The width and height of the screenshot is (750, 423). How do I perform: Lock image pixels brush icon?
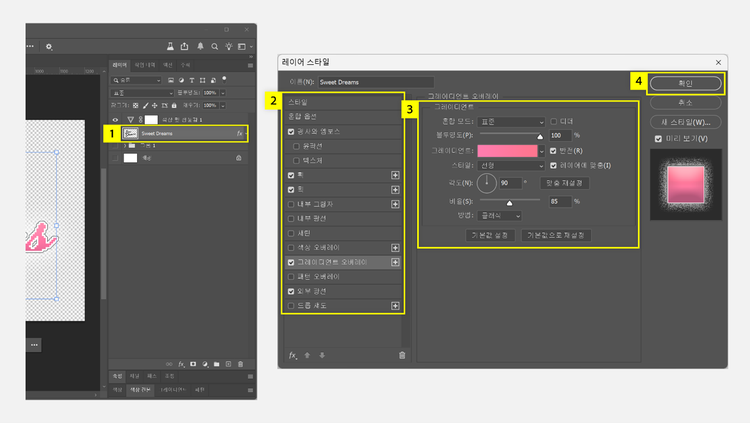tap(145, 105)
